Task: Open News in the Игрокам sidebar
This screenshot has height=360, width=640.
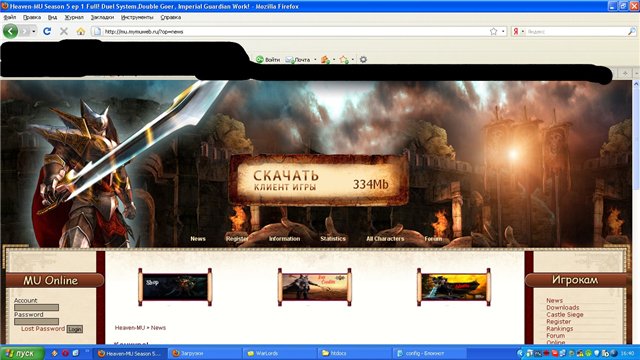Action: pyautogui.click(x=554, y=300)
